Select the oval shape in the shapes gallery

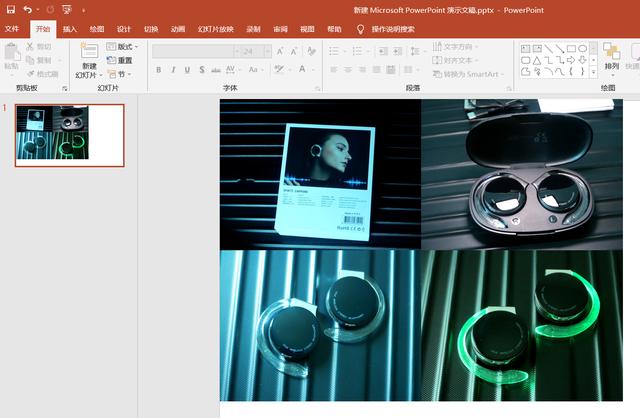pos(582,49)
